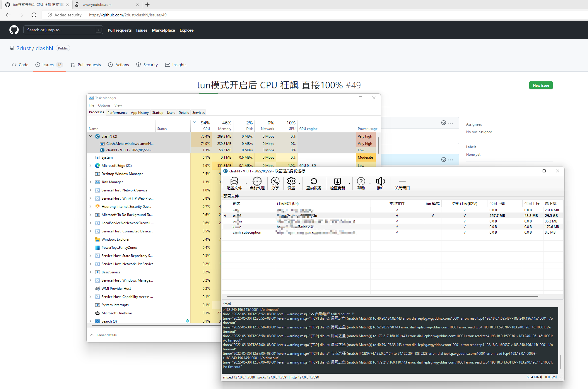
Task: Toggle tun 模式 checkmark on the w*2 profile
Action: 433,215
